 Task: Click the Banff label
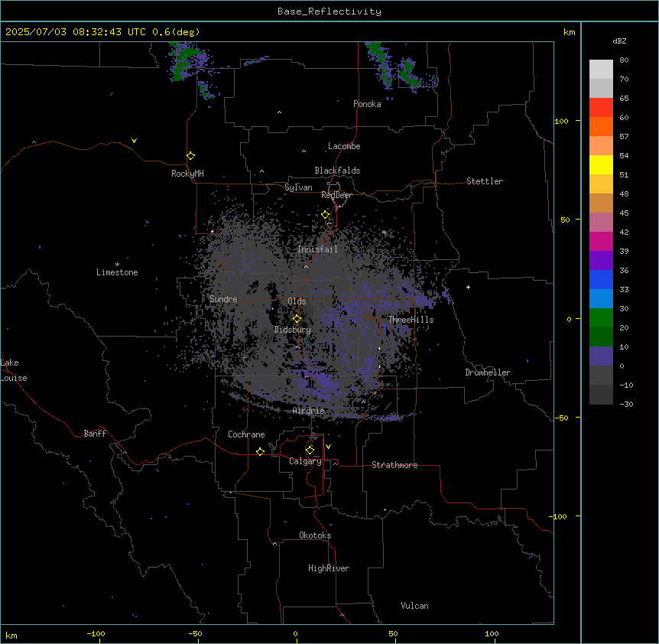tap(95, 434)
